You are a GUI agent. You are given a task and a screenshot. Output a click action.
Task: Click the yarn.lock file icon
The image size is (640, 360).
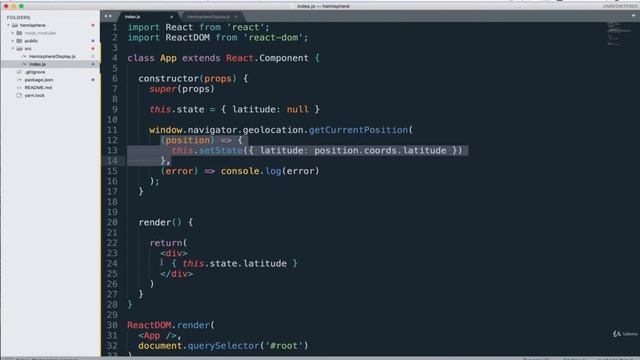(x=19, y=95)
